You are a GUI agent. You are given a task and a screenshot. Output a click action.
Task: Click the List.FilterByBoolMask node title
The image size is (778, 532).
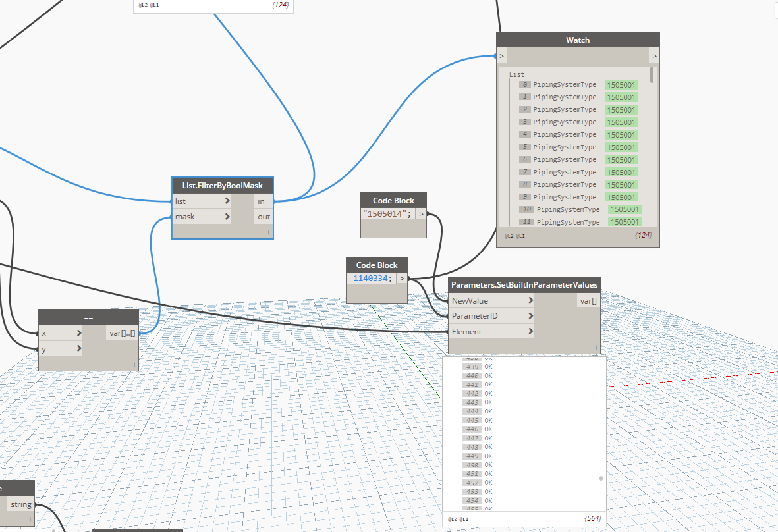coord(222,186)
